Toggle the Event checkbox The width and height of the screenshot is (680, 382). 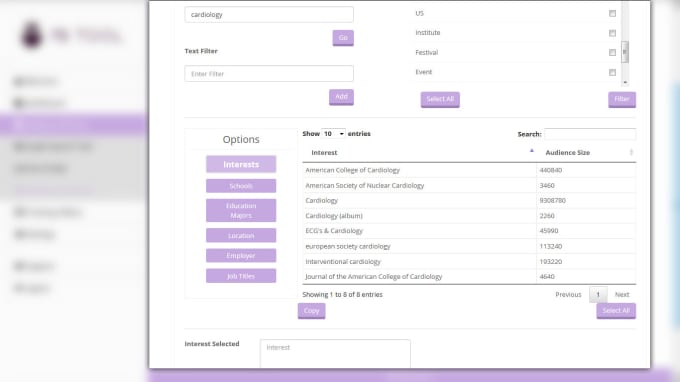612,72
